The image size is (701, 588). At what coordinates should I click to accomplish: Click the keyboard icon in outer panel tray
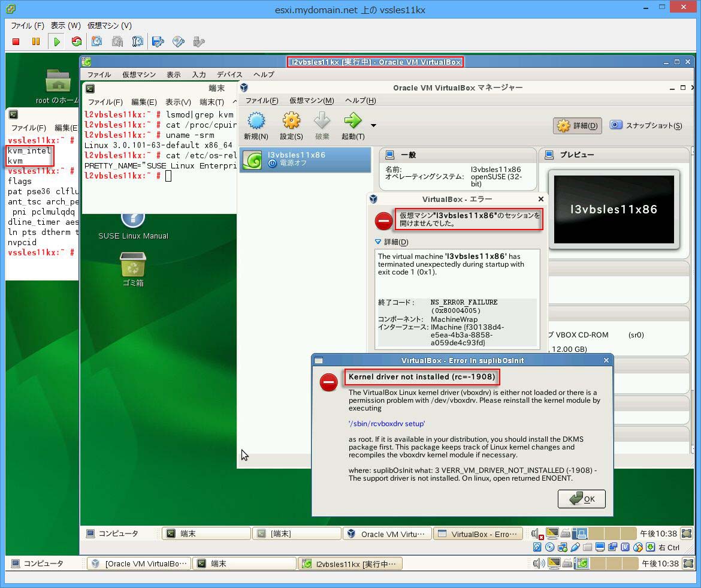(567, 563)
